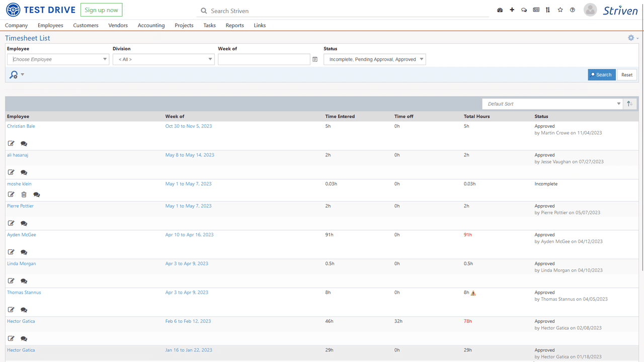This screenshot has width=644, height=362.
Task: Open the chat messages icon
Action: 524,10
